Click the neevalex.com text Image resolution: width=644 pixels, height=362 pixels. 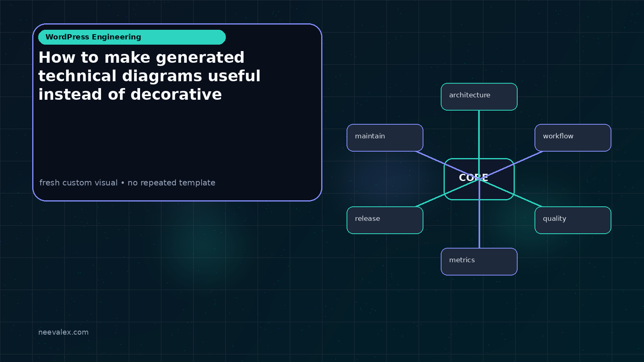coord(63,332)
